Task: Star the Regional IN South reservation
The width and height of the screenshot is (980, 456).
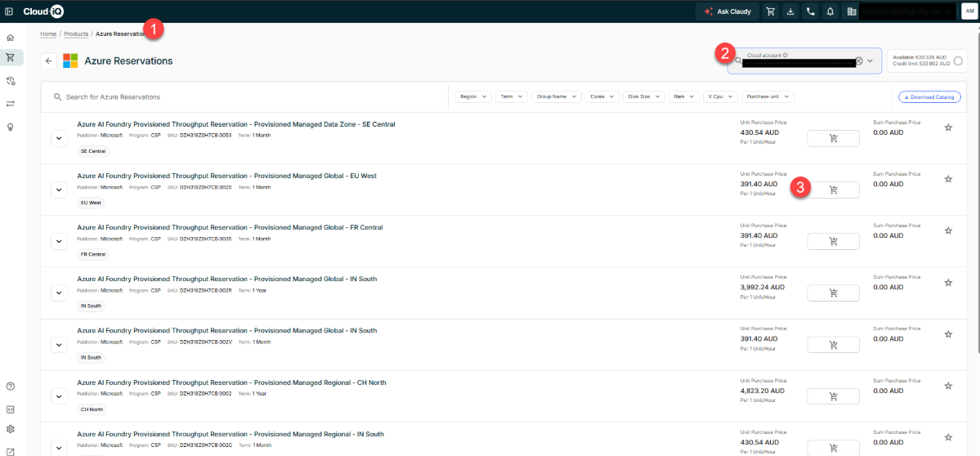Action: pyautogui.click(x=948, y=437)
